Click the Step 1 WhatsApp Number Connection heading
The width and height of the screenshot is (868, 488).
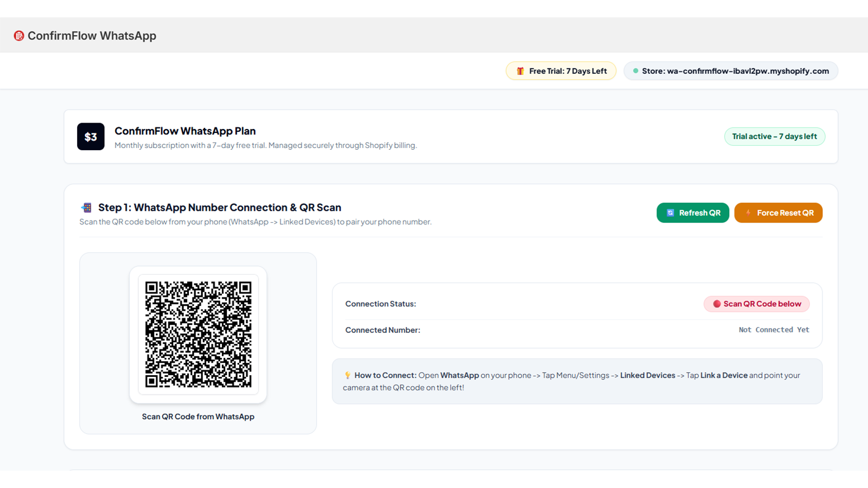(220, 208)
